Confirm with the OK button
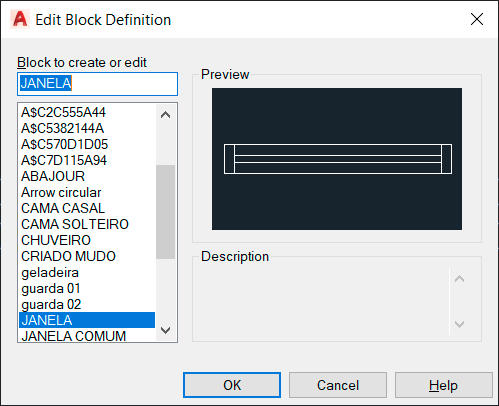This screenshot has height=406, width=499. point(232,385)
